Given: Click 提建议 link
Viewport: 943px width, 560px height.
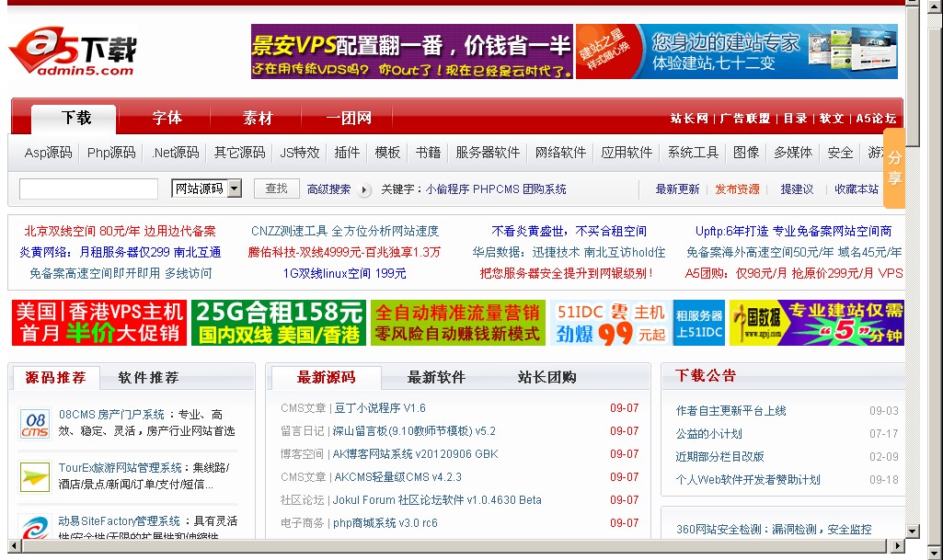Looking at the screenshot, I should tap(797, 189).
